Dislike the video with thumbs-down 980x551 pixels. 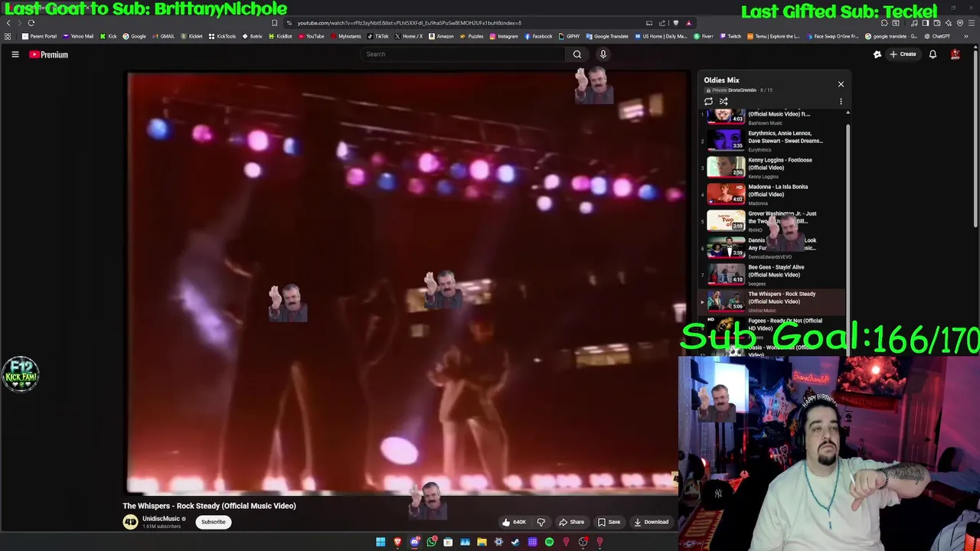pos(541,522)
